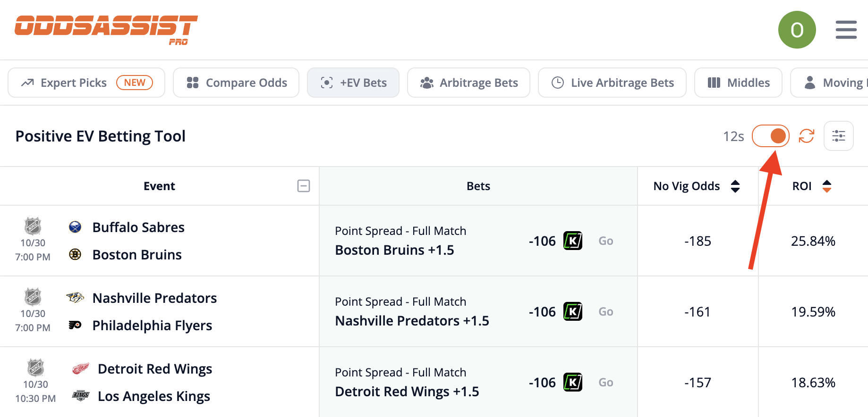
Task: Switch to the Compare Odds tab
Action: click(236, 83)
